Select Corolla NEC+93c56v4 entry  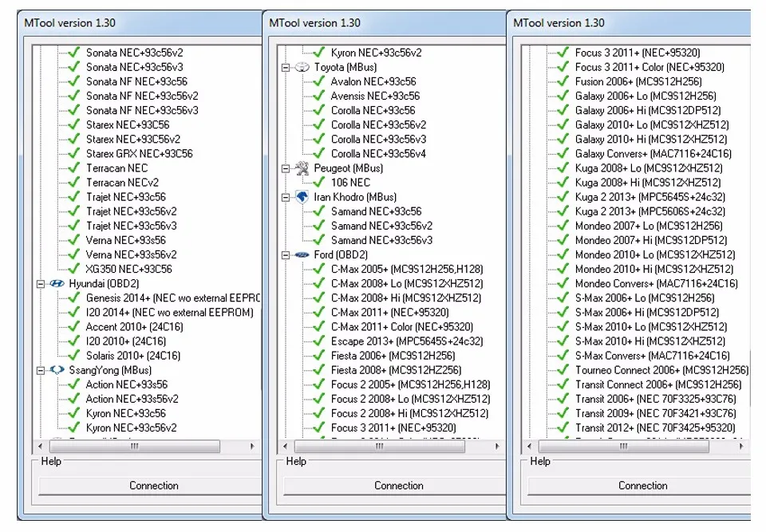[x=378, y=153]
